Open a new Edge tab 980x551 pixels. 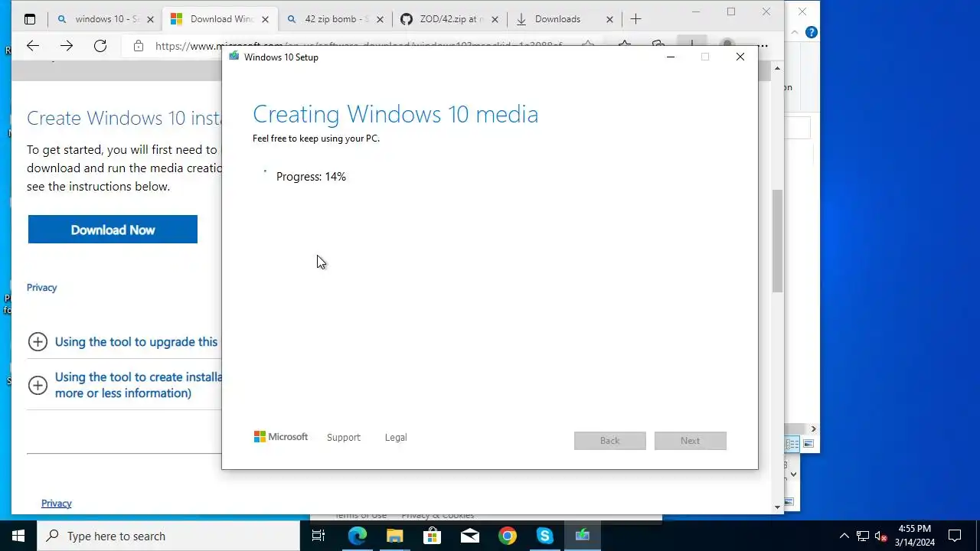coord(635,19)
